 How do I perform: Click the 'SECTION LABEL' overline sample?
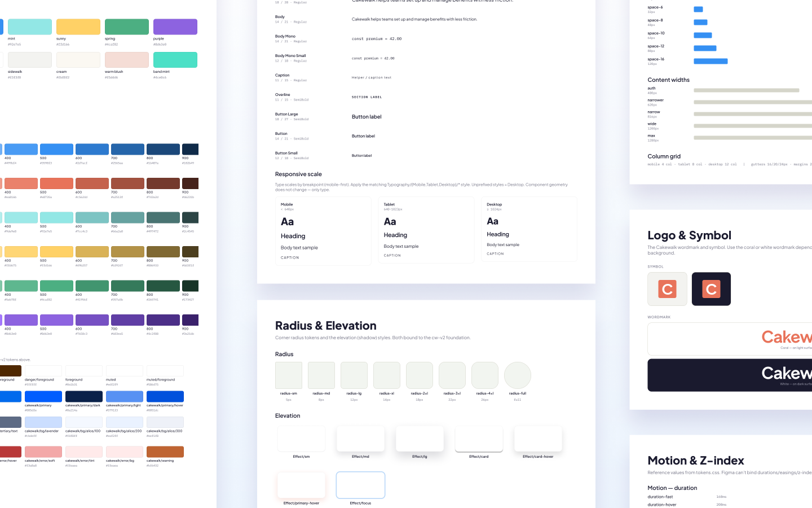pyautogui.click(x=367, y=97)
